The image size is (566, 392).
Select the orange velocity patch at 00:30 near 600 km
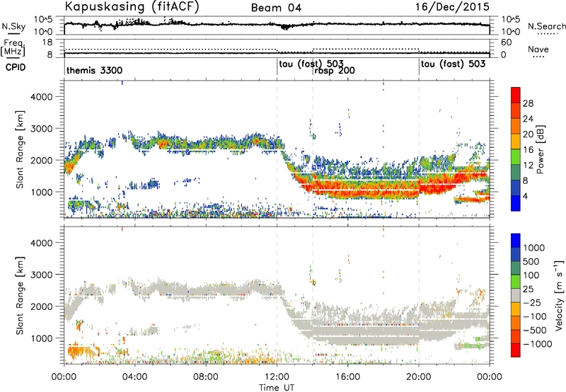76,352
